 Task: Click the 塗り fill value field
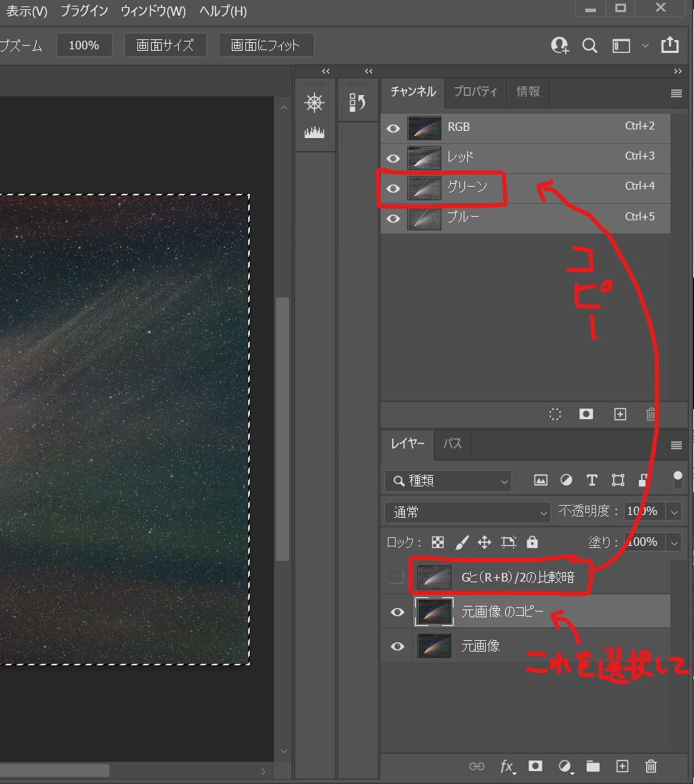click(x=645, y=542)
